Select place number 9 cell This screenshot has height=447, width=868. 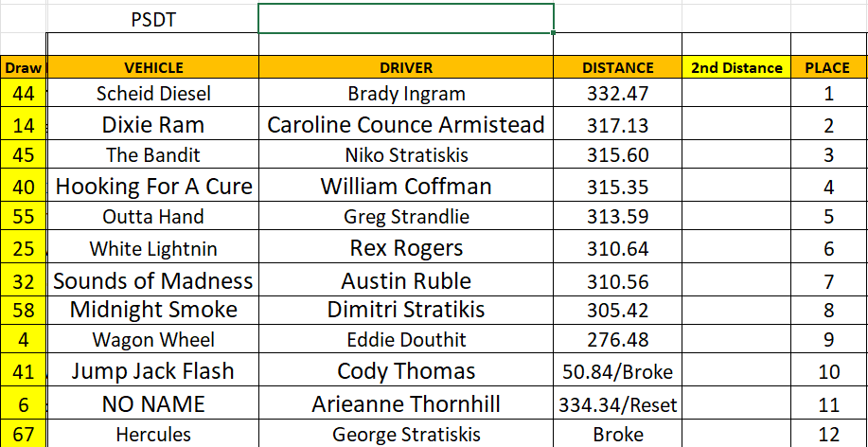pyautogui.click(x=828, y=340)
